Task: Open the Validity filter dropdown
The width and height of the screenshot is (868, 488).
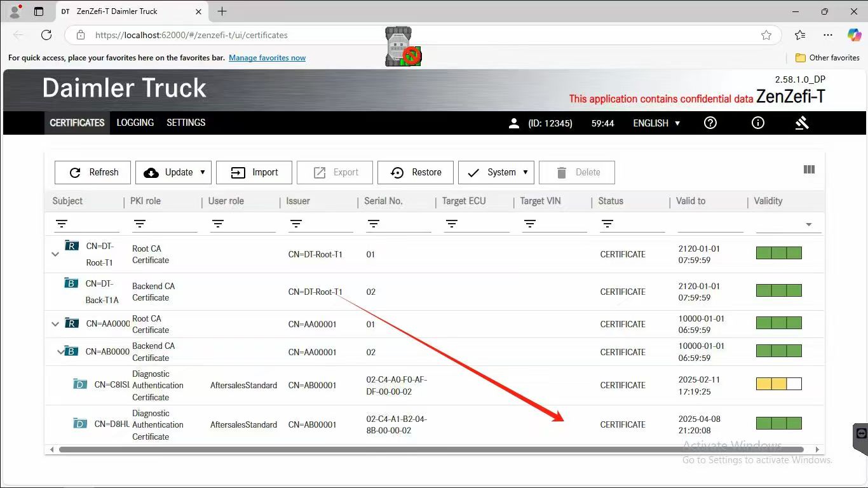Action: 809,224
